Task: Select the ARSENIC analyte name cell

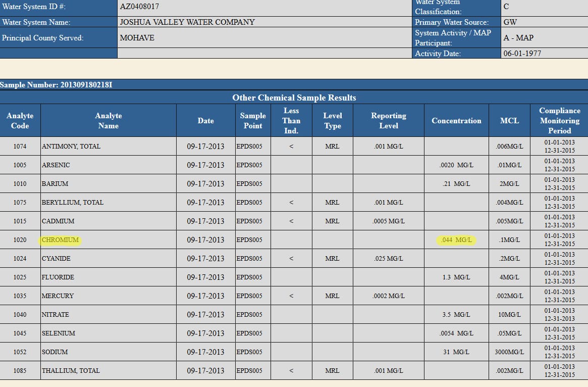Action: (56, 165)
